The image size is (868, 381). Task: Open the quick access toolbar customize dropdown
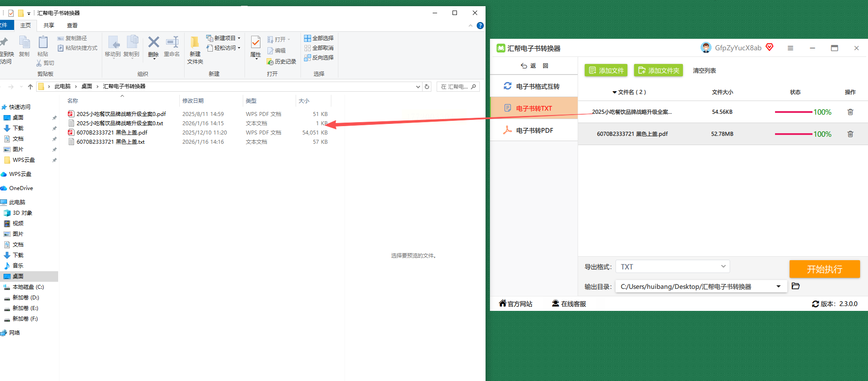tap(29, 14)
